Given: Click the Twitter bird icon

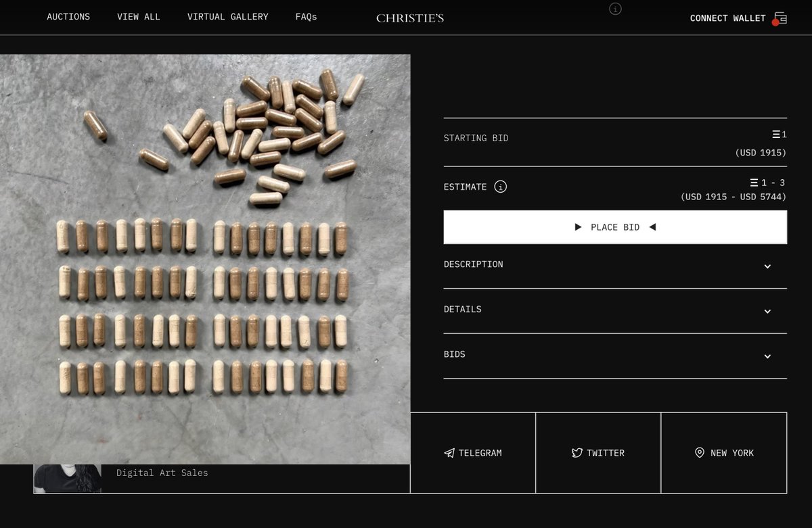Looking at the screenshot, I should 577,453.
